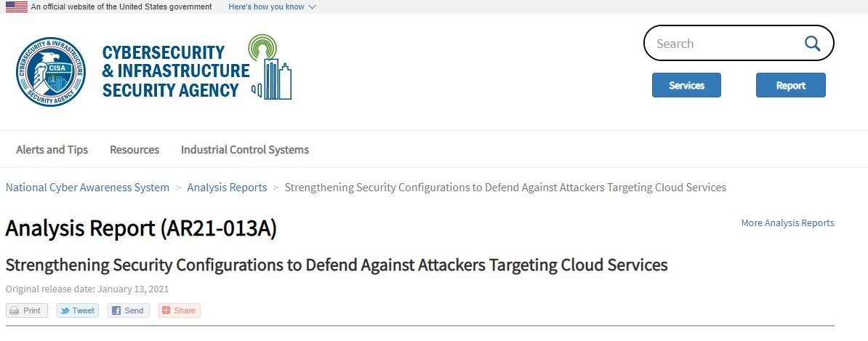Click the blue Services button
Viewport: 868px width, 341px height.
686,85
